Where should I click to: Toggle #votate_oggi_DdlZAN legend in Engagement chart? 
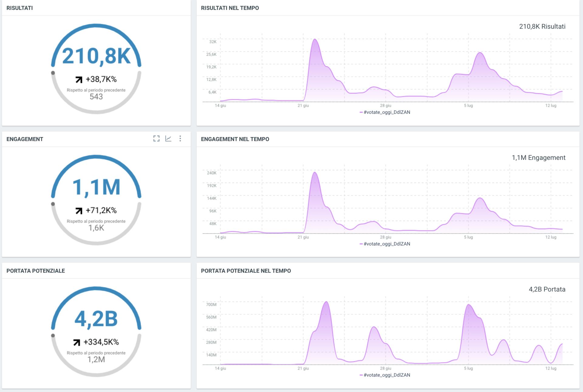point(385,244)
